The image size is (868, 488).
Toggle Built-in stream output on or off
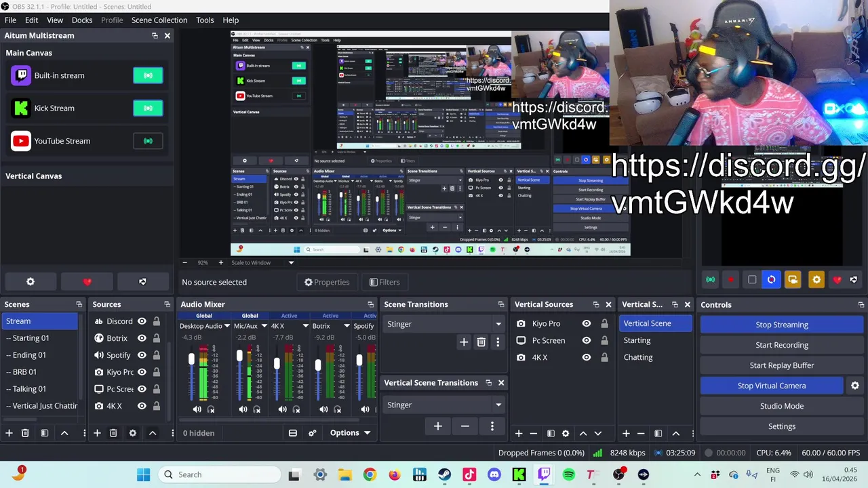pyautogui.click(x=148, y=75)
